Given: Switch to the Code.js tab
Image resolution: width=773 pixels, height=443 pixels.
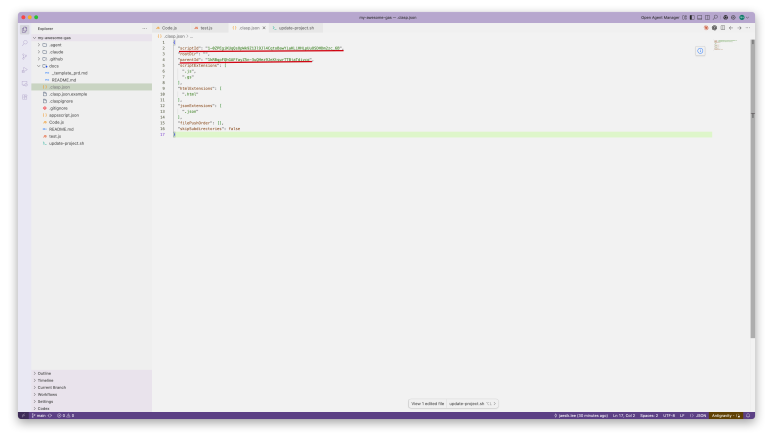Looking at the screenshot, I should [x=168, y=28].
